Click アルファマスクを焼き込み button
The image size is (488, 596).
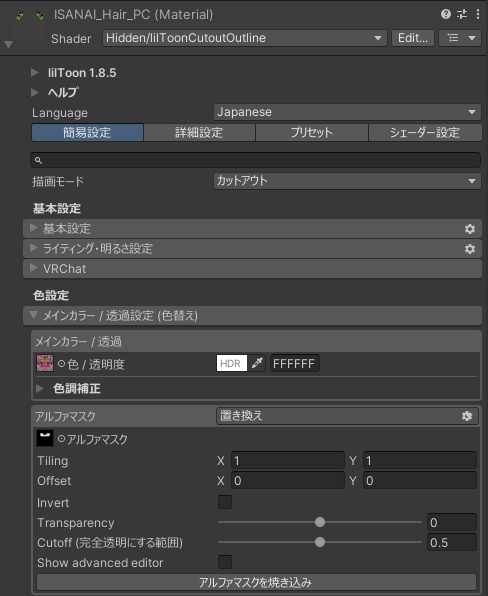point(256,582)
